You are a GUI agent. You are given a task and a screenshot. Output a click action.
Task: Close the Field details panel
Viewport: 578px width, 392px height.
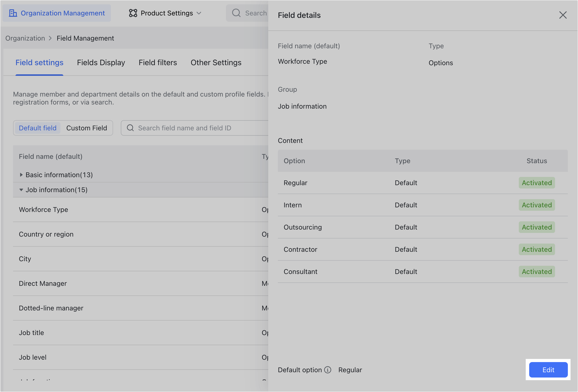563,15
